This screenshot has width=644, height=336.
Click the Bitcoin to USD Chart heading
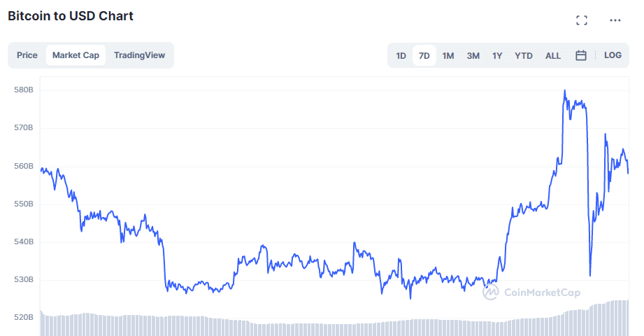click(71, 15)
